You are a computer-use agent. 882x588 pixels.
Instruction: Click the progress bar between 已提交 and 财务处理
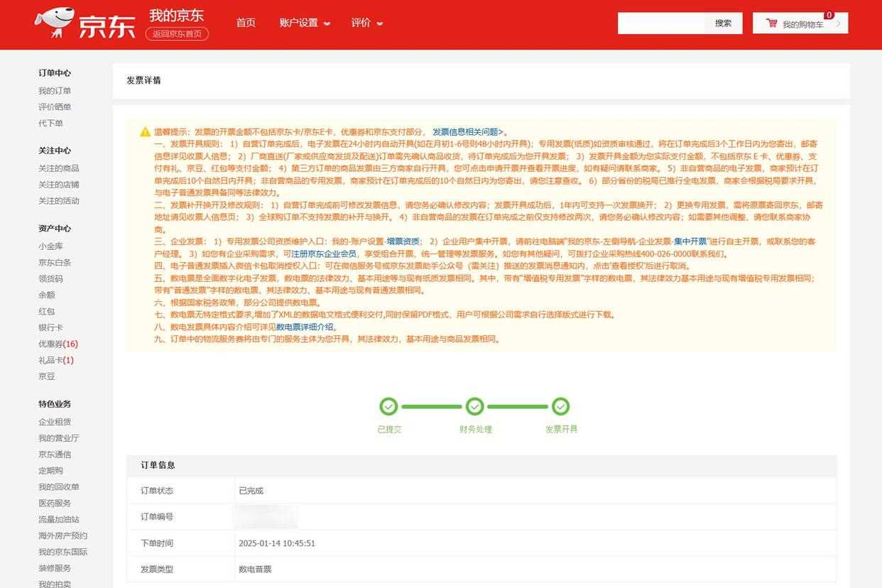431,407
